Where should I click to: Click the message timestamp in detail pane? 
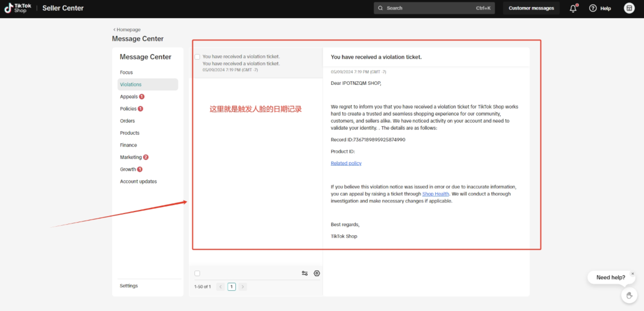click(358, 72)
